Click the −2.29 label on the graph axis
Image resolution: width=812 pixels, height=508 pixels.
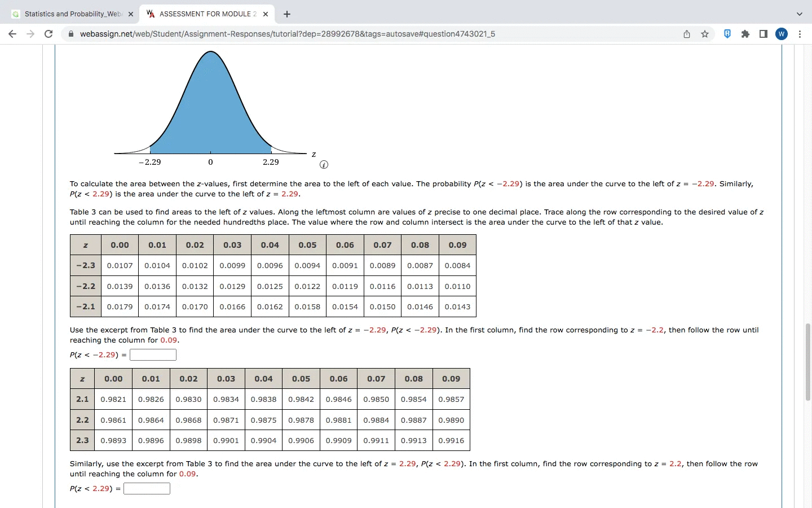(149, 162)
